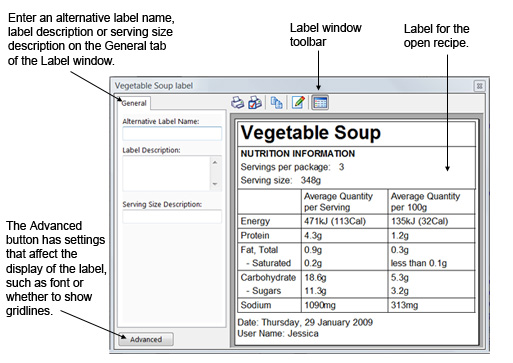This screenshot has height=363, width=513.
Task: Click the 1090mg sodium value
Action: pyautogui.click(x=320, y=305)
